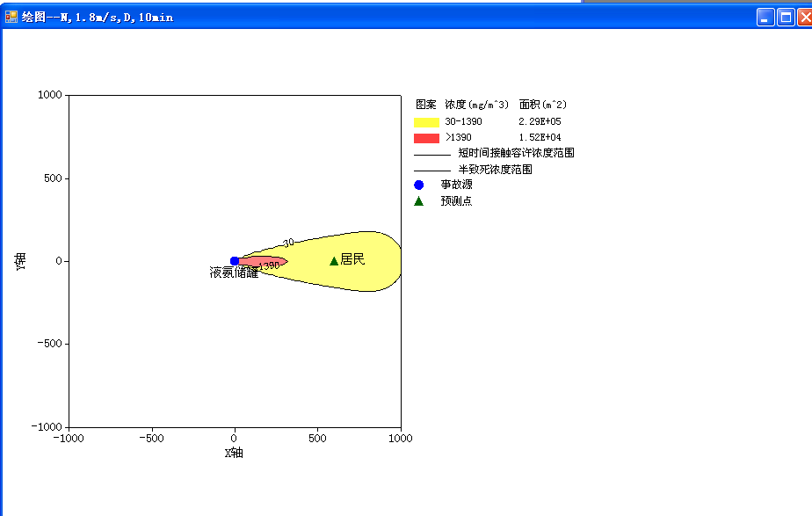Click the blue 事故源 legend circle
The width and height of the screenshot is (812, 516).
[419, 185]
